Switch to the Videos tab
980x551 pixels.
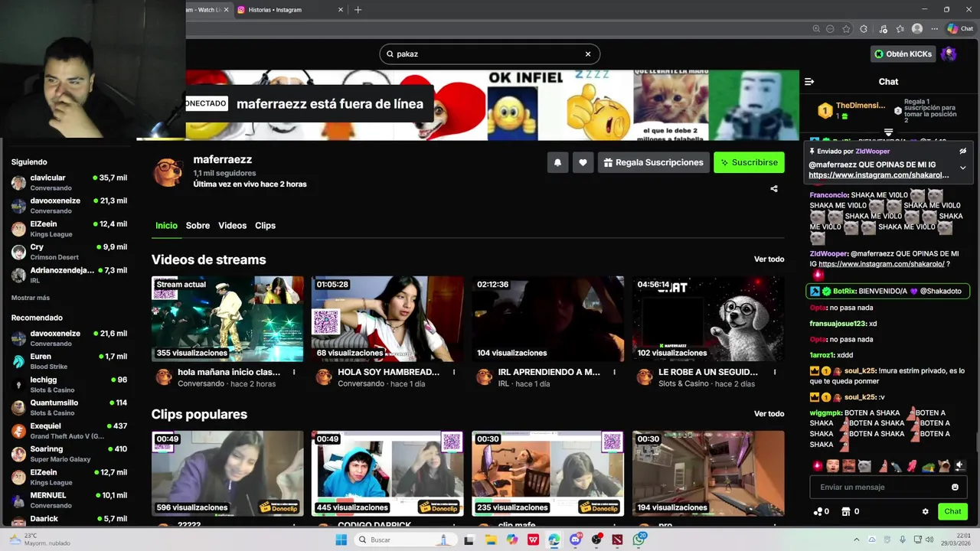point(232,226)
